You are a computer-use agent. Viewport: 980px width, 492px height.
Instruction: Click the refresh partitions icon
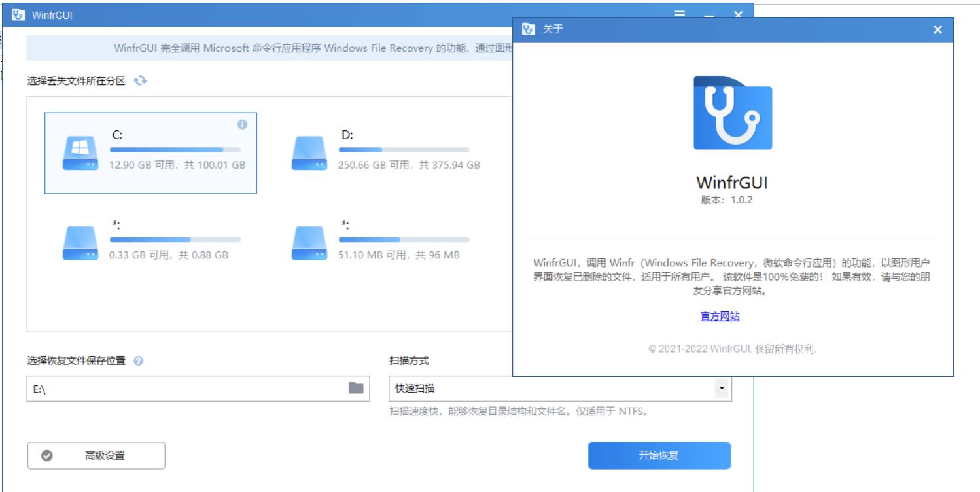point(140,80)
